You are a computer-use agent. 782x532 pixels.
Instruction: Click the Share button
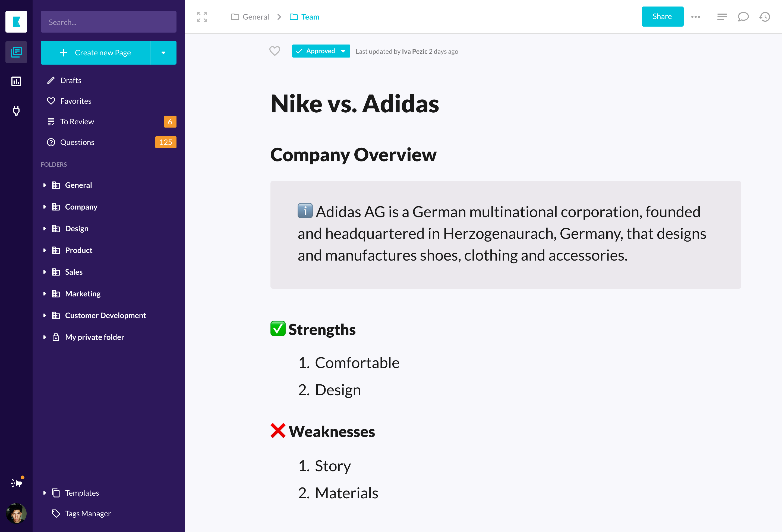tap(662, 17)
